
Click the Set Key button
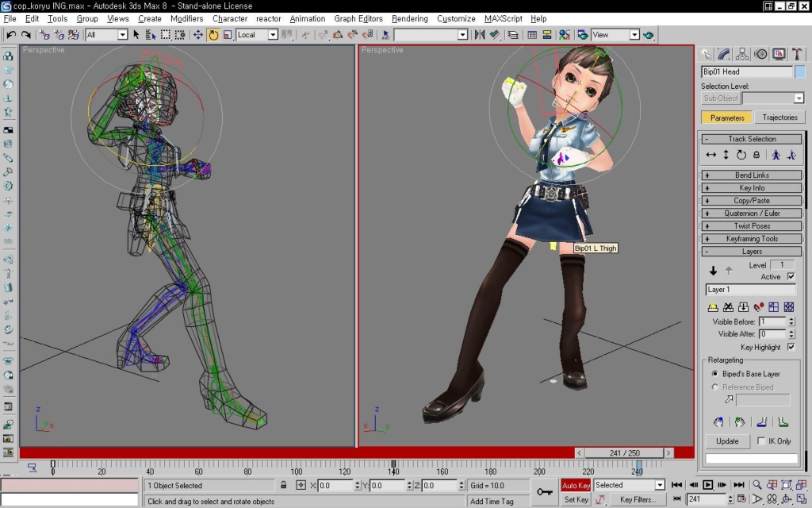click(x=576, y=499)
